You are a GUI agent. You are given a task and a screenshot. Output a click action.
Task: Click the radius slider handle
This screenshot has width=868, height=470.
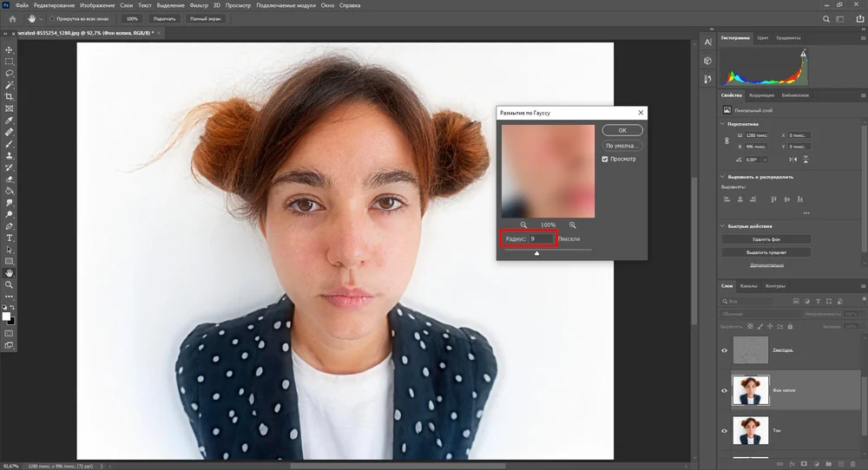(x=536, y=253)
